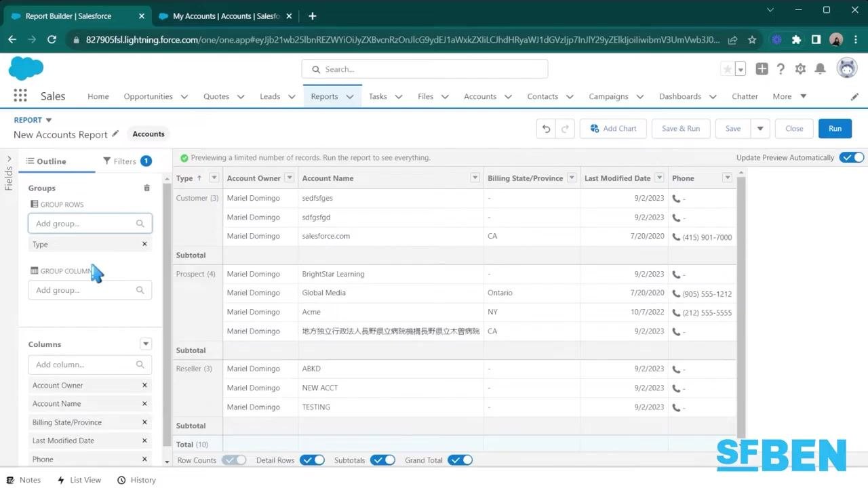868x488 pixels.
Task: Open Billing State/Province column dropdown
Action: click(x=572, y=178)
